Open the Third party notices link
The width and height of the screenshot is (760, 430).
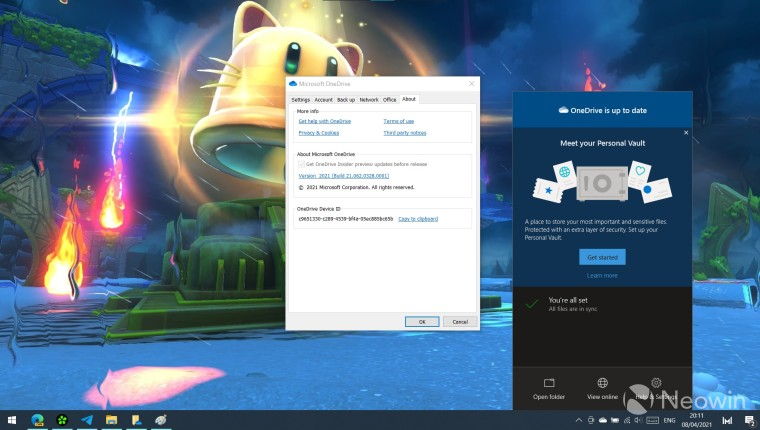pos(405,133)
